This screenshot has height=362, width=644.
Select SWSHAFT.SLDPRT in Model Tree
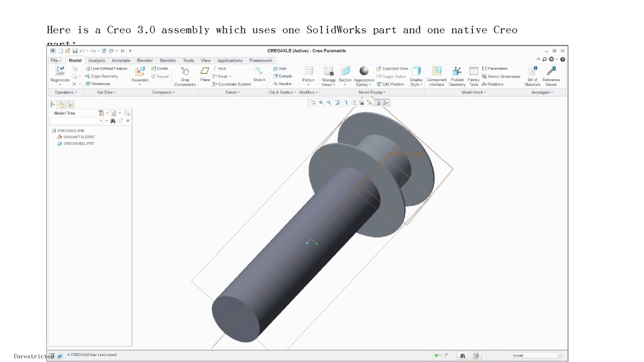(x=76, y=137)
